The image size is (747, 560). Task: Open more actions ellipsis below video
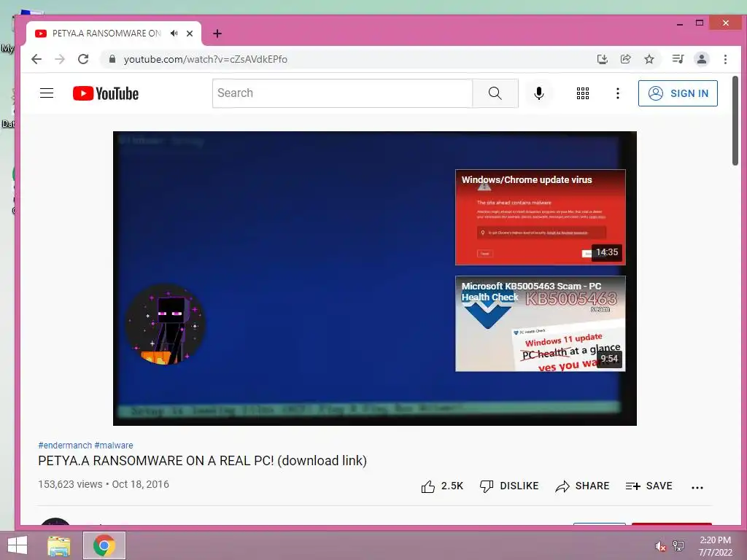[x=697, y=487]
